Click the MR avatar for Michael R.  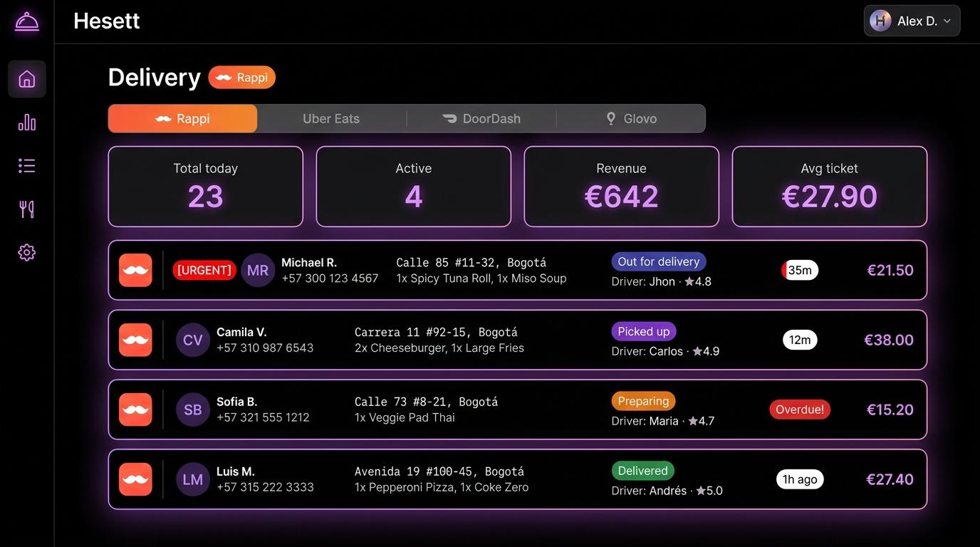pyautogui.click(x=258, y=271)
